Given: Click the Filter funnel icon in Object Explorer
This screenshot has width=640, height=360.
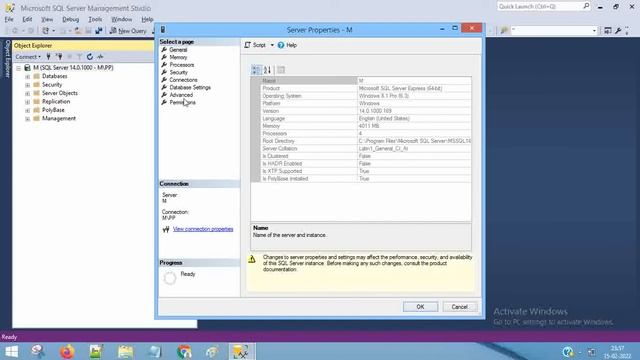Looking at the screenshot, I should [x=80, y=57].
